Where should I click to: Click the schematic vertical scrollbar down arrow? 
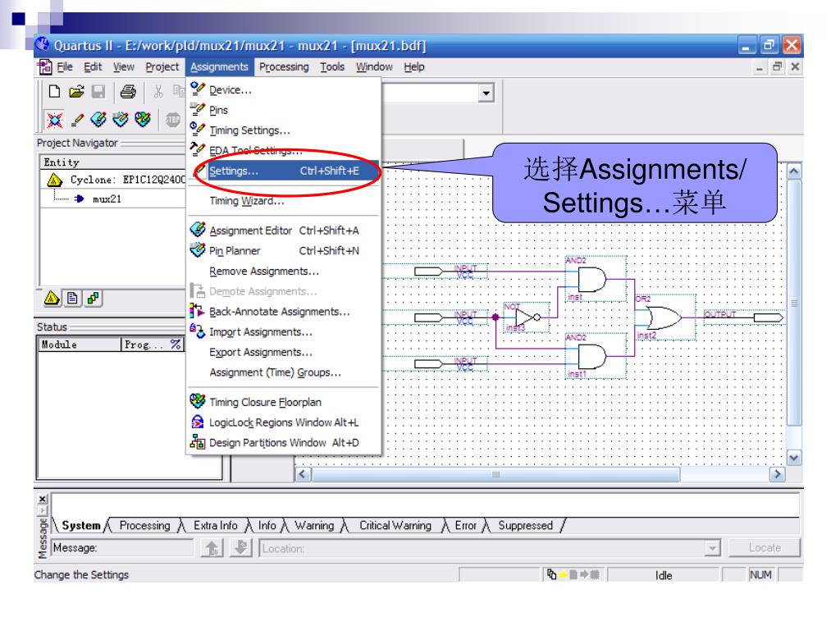(794, 458)
